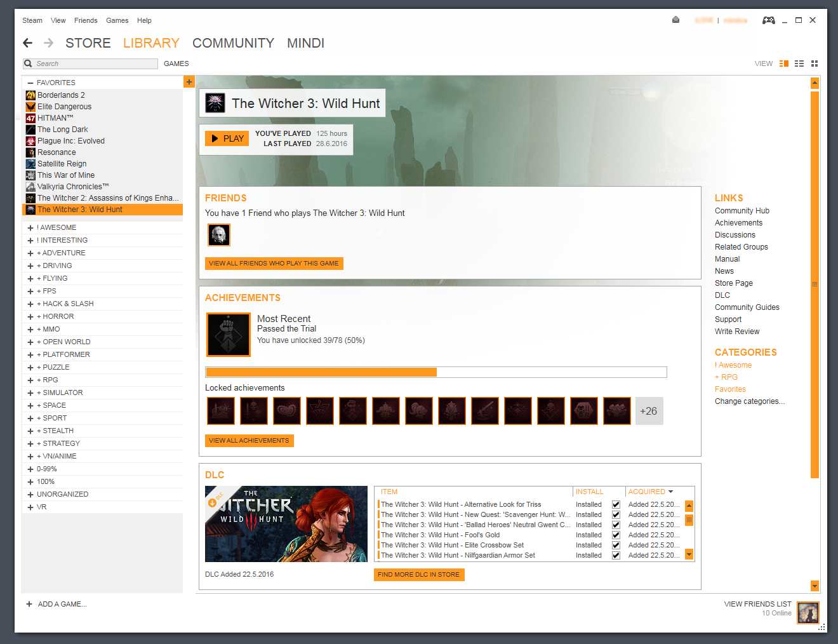Screen dimensions: 838x644
Task: Switch to detail view icon
Action: [784, 64]
